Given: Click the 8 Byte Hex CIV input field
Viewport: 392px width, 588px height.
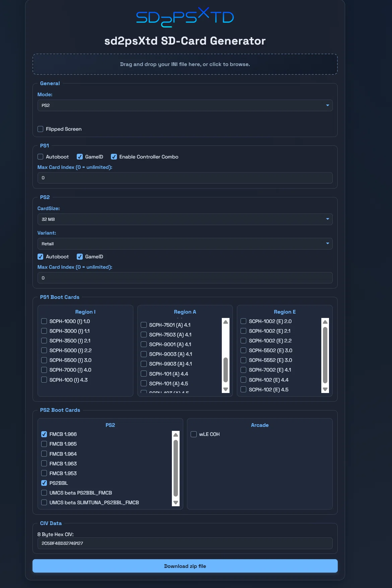Looking at the screenshot, I should (185, 543).
